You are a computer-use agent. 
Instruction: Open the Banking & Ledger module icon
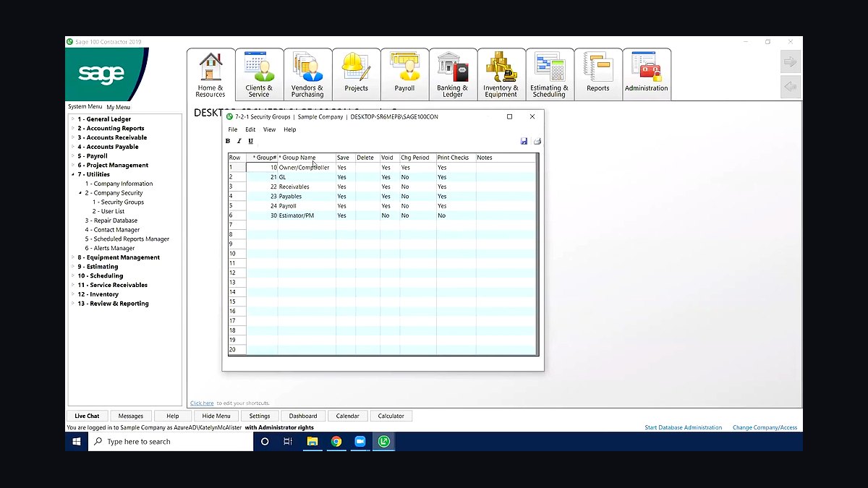point(453,74)
